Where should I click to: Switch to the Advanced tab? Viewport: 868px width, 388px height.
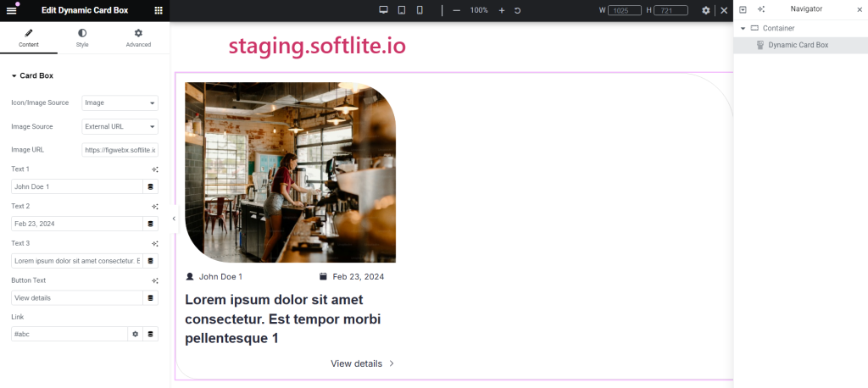click(138, 38)
